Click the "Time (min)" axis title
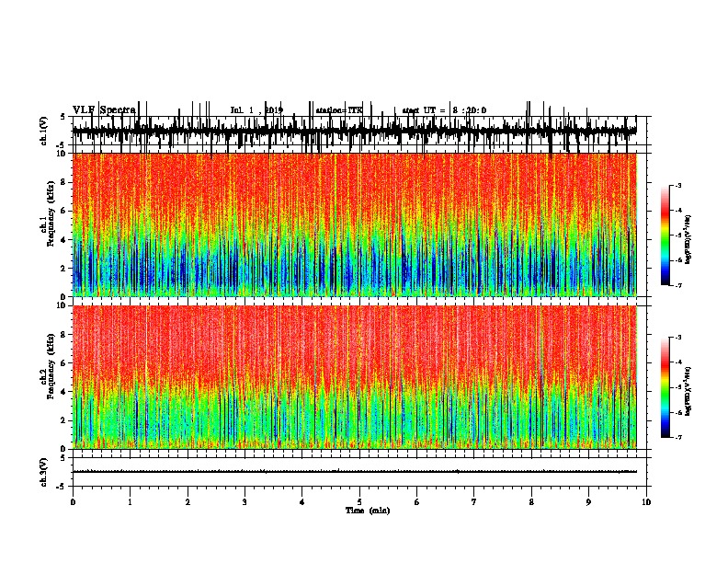 click(368, 511)
